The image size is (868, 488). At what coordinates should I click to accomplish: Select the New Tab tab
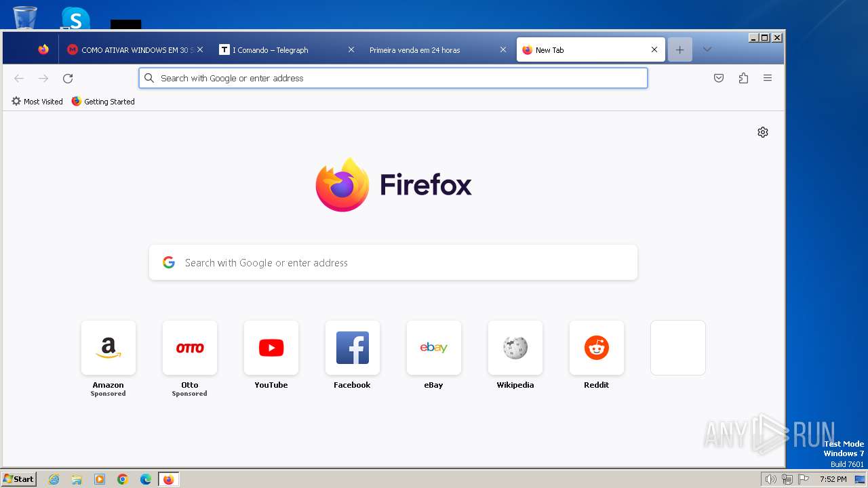(590, 49)
